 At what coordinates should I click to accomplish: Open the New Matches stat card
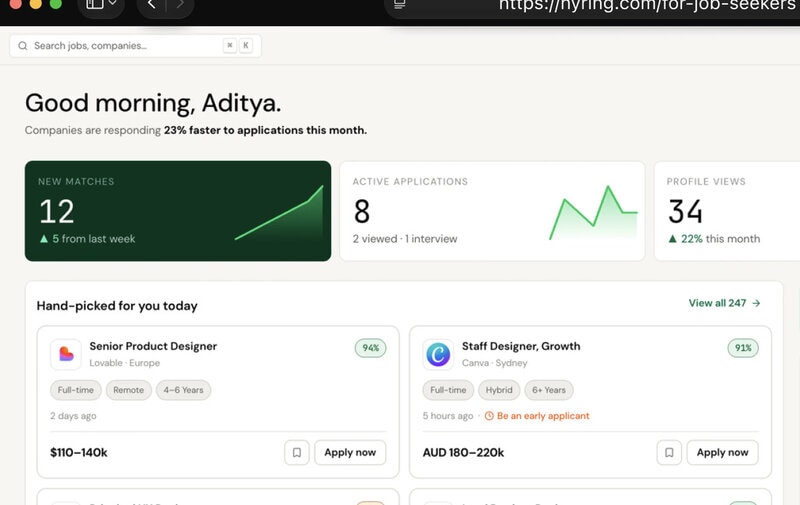pos(178,211)
